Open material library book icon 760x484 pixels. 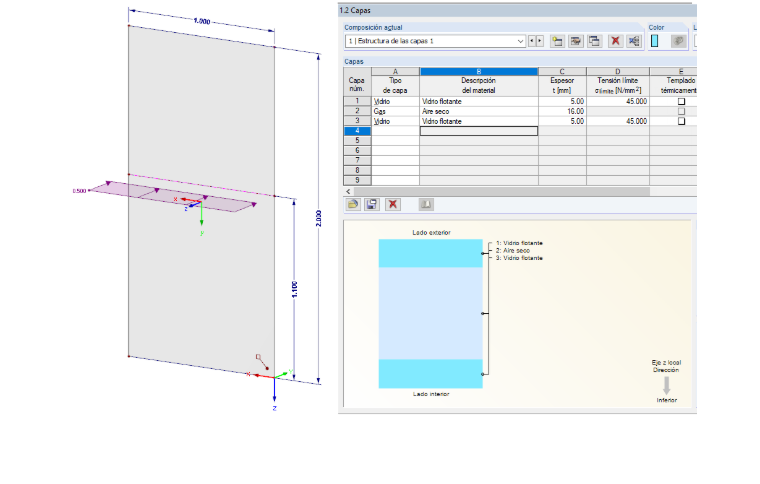pyautogui.click(x=426, y=204)
